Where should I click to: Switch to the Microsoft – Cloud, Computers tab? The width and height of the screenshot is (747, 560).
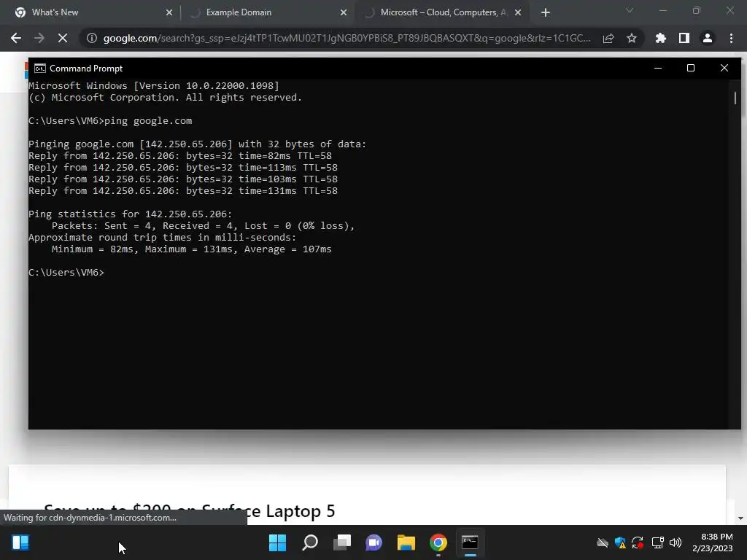coord(442,12)
